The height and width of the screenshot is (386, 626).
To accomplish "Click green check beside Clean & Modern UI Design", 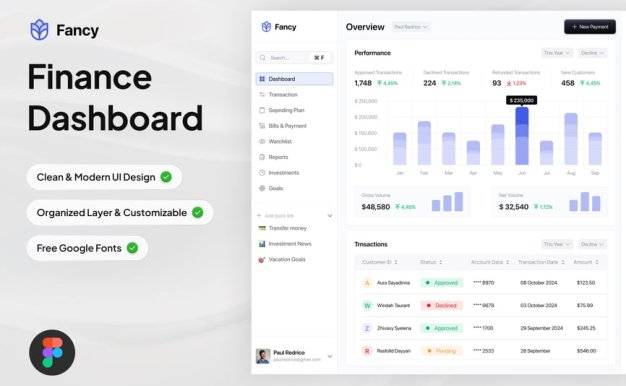I will [166, 177].
